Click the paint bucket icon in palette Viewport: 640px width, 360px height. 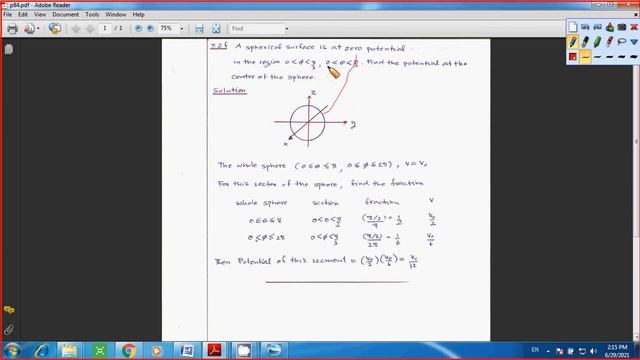click(609, 27)
